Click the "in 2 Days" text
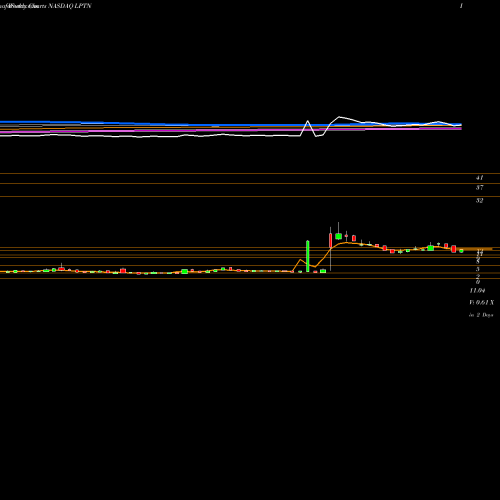Image resolution: width=500 pixels, height=500 pixels. [481, 315]
